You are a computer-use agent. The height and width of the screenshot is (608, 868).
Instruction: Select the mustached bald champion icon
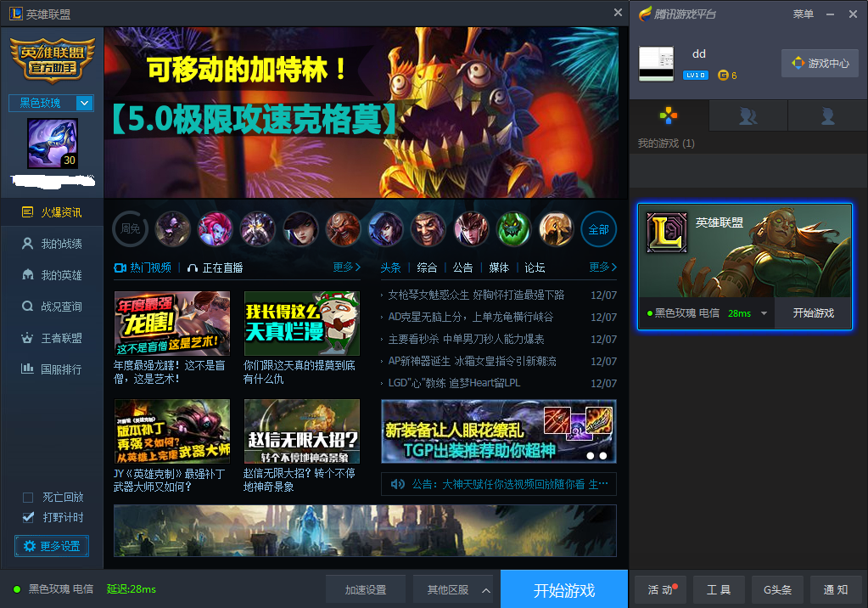tap(428, 228)
